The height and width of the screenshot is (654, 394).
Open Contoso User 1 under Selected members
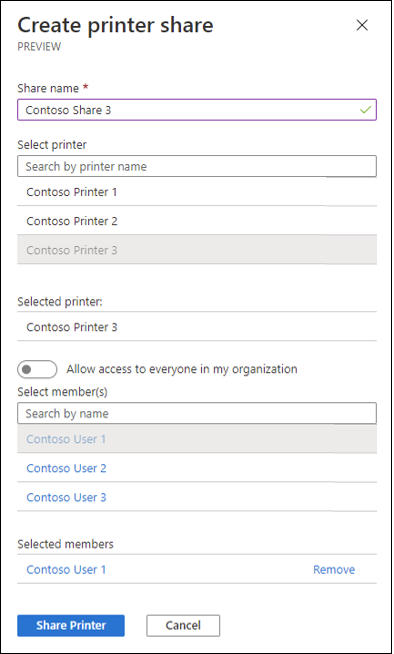pyautogui.click(x=66, y=569)
